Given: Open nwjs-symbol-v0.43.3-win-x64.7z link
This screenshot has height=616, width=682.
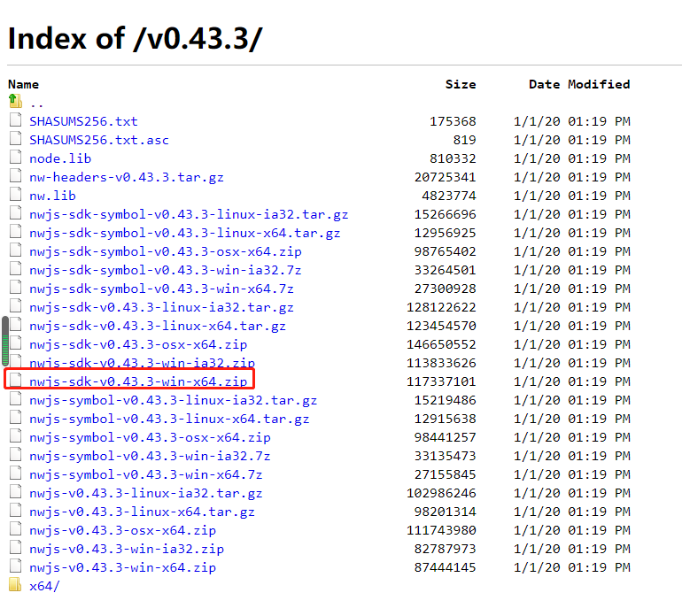Looking at the screenshot, I should tap(146, 474).
